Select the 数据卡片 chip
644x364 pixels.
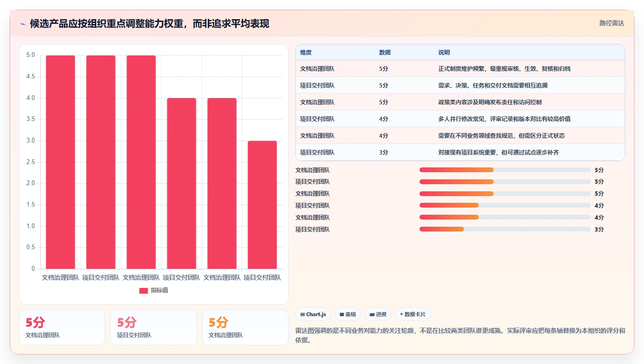412,314
